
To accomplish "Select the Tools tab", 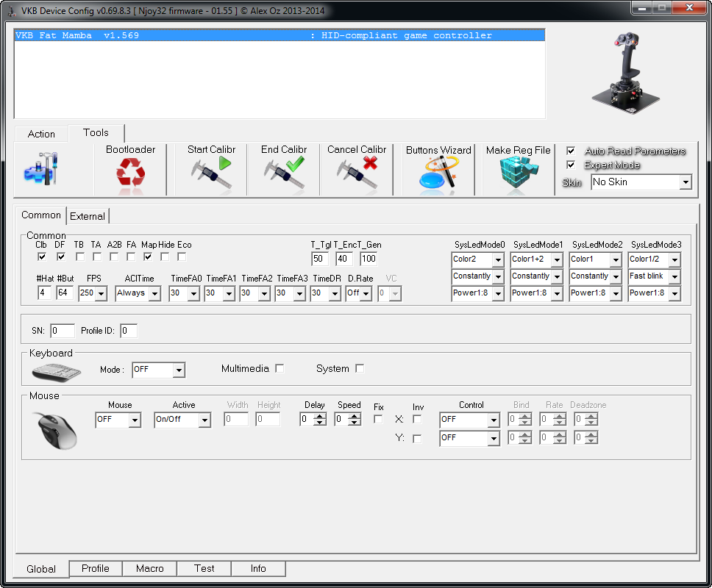I will tap(96, 132).
